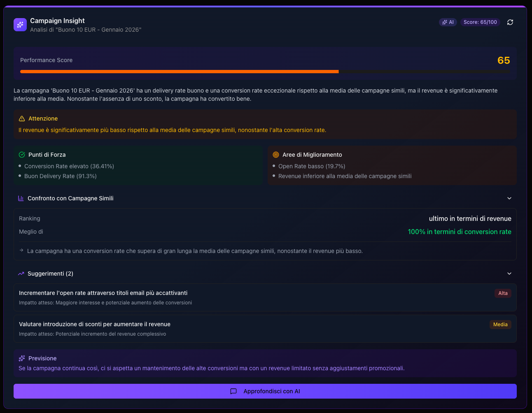
Task: Click the refresh insight icon
Action: (x=510, y=22)
